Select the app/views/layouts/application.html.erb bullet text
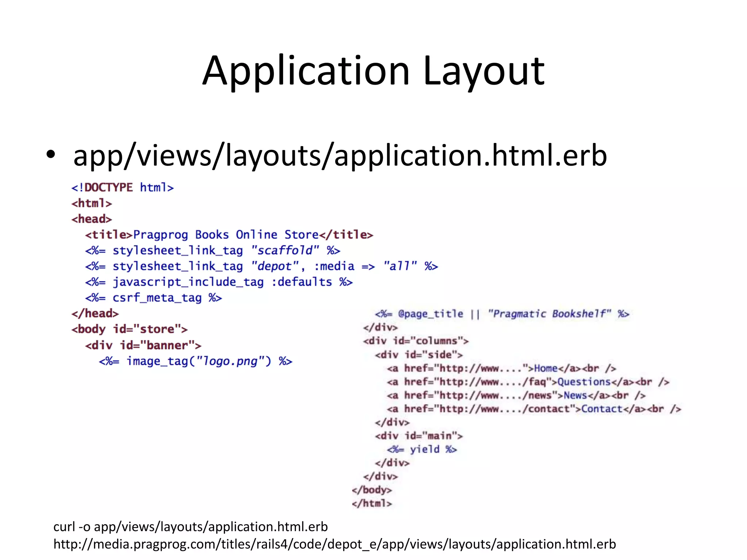The image size is (747, 560). (340, 156)
